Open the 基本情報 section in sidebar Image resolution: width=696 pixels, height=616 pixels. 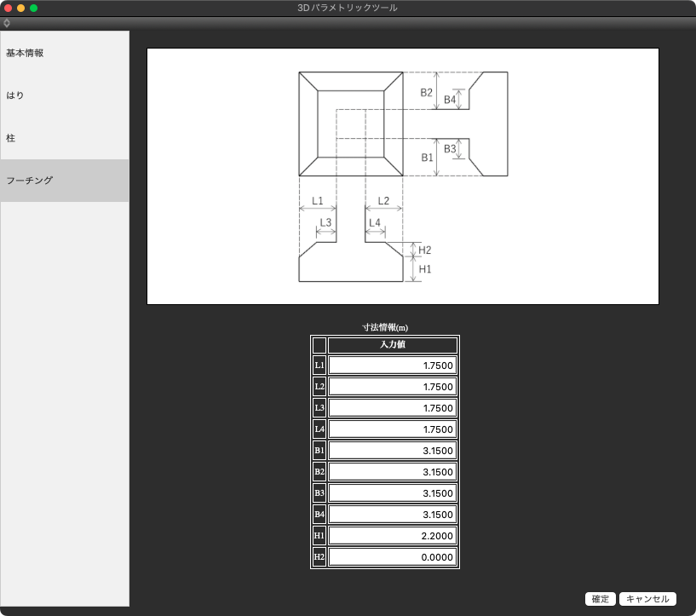(x=65, y=53)
